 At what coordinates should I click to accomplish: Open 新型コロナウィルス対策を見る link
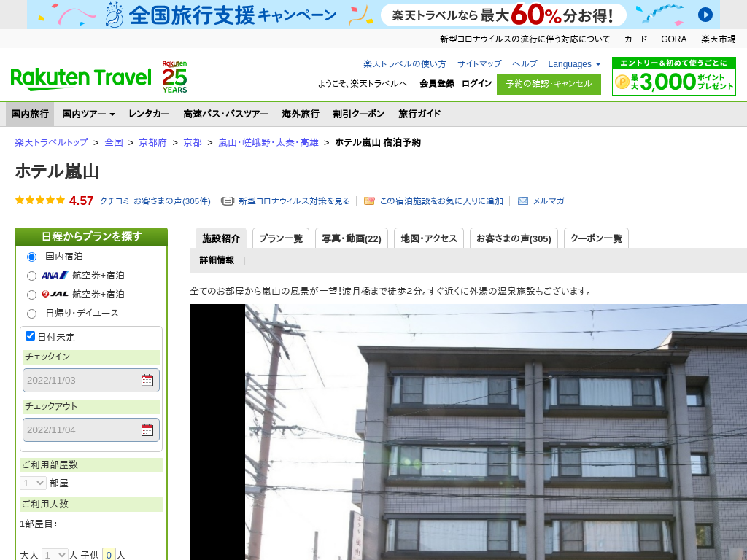pos(294,201)
